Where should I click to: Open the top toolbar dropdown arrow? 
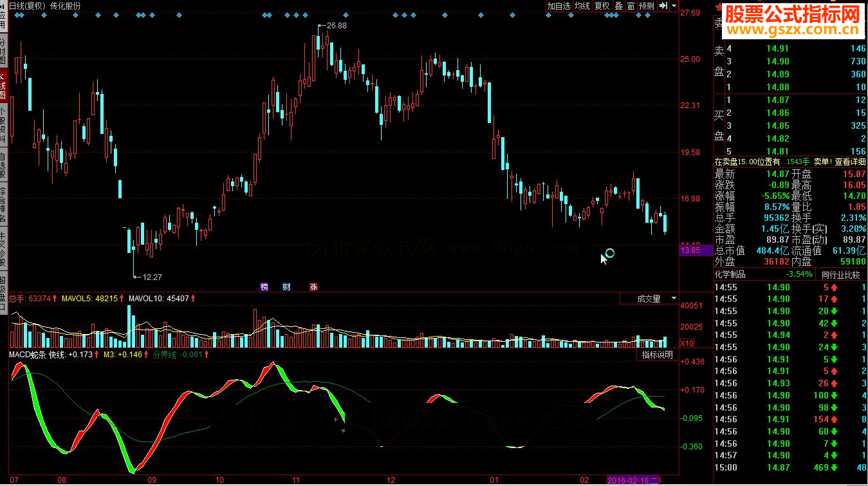click(674, 6)
